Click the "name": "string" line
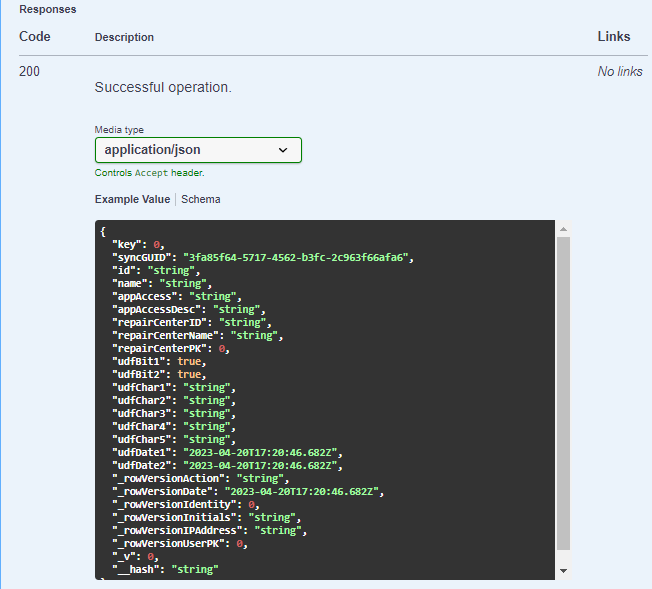 click(162, 284)
